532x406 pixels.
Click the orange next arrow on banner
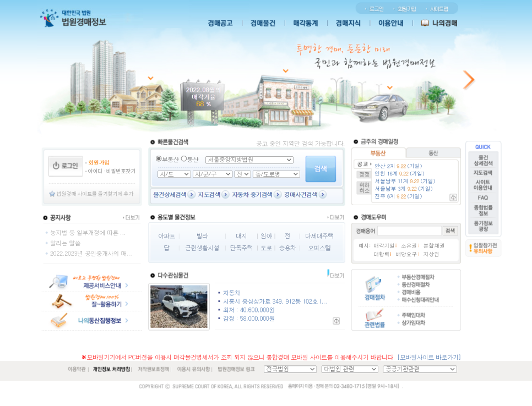pos(468,80)
